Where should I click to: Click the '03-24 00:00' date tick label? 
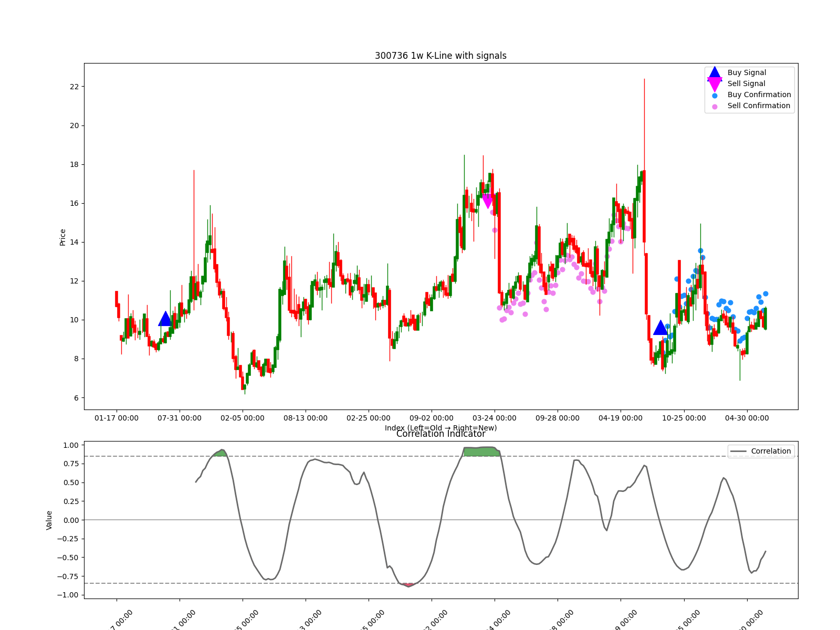click(x=495, y=418)
